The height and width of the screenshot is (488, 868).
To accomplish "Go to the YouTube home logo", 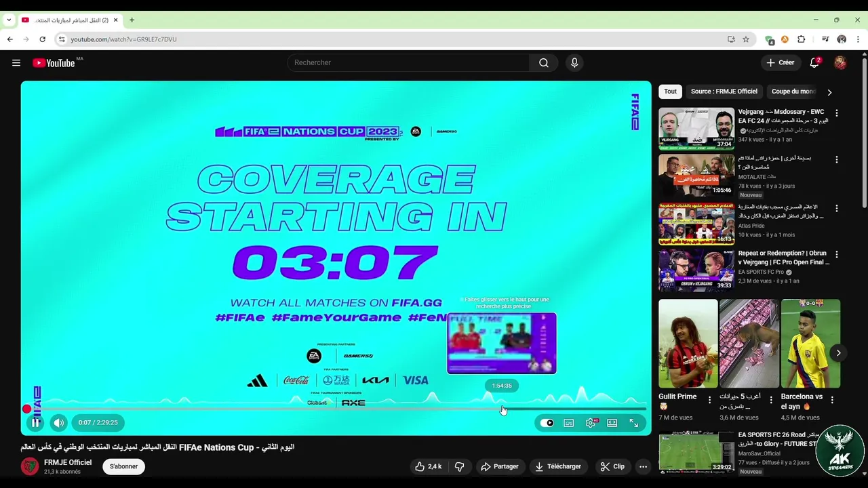I will [x=54, y=63].
